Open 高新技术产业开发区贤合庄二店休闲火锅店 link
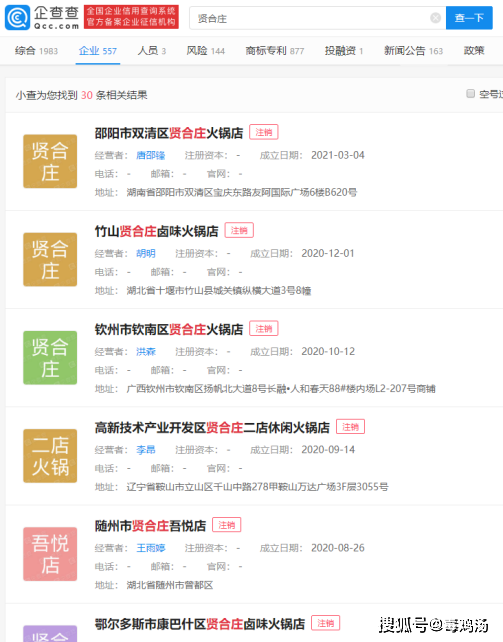The width and height of the screenshot is (503, 642). tap(212, 428)
